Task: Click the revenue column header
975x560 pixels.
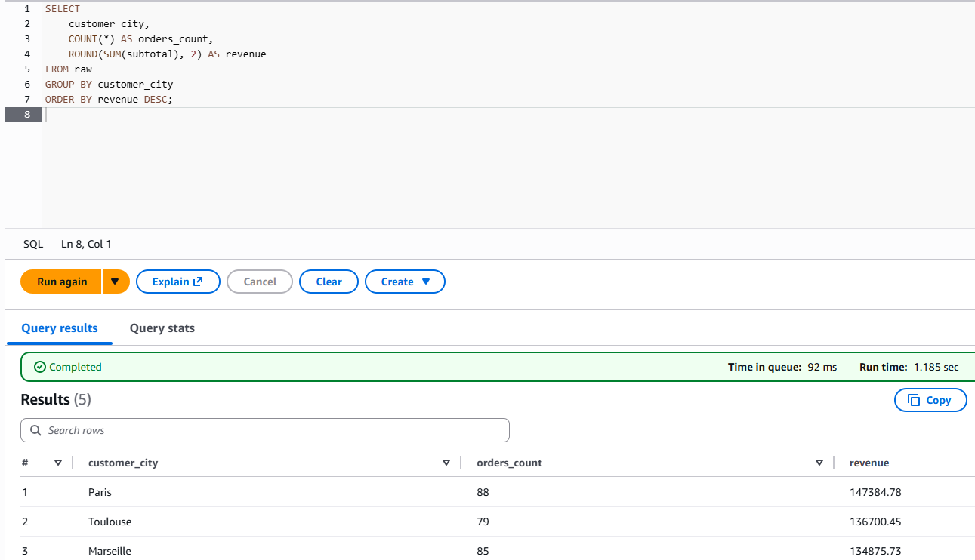Action: click(869, 463)
